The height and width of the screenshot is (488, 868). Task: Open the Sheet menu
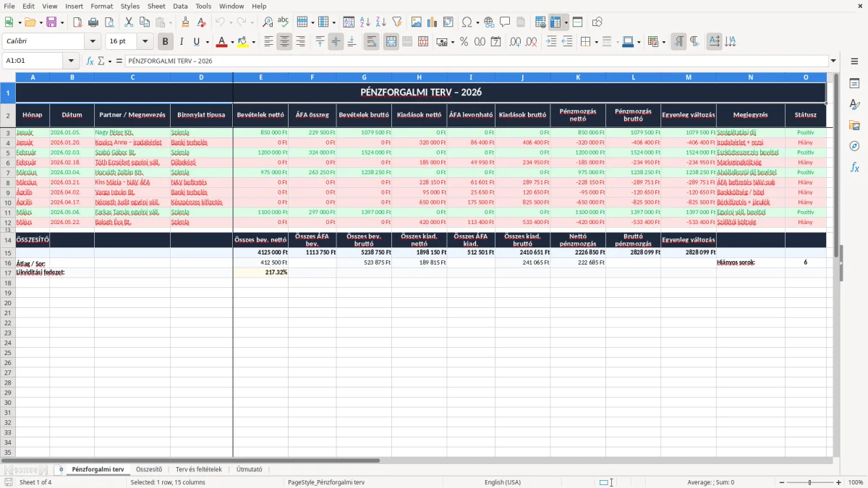click(x=156, y=6)
